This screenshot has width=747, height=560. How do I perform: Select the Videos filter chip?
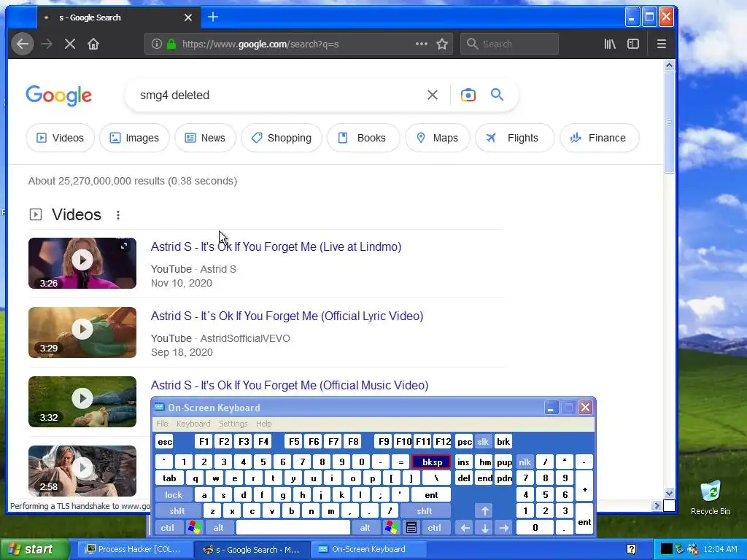(x=60, y=138)
